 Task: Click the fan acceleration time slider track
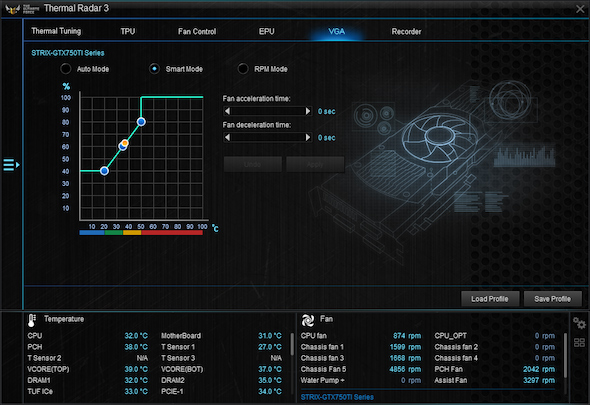tap(268, 111)
